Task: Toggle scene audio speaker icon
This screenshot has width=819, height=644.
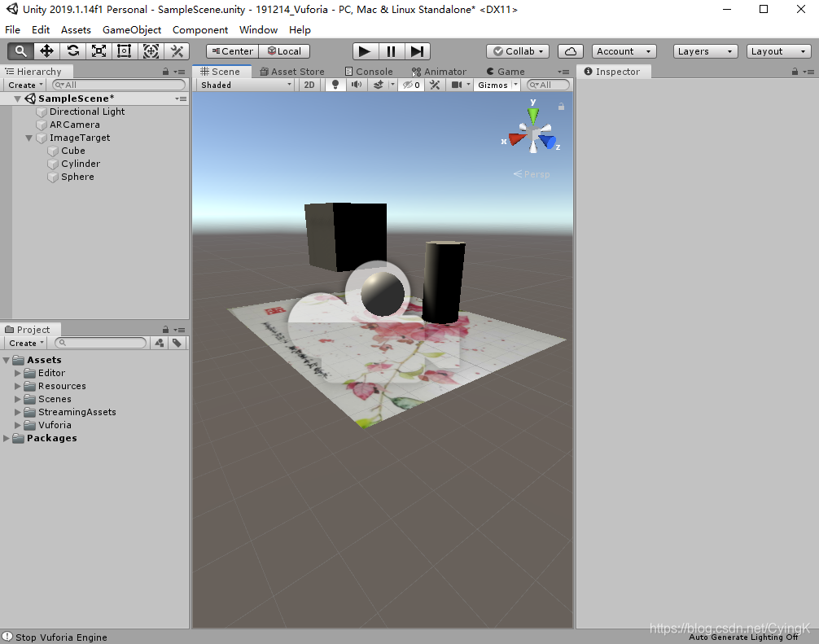Action: [357, 85]
